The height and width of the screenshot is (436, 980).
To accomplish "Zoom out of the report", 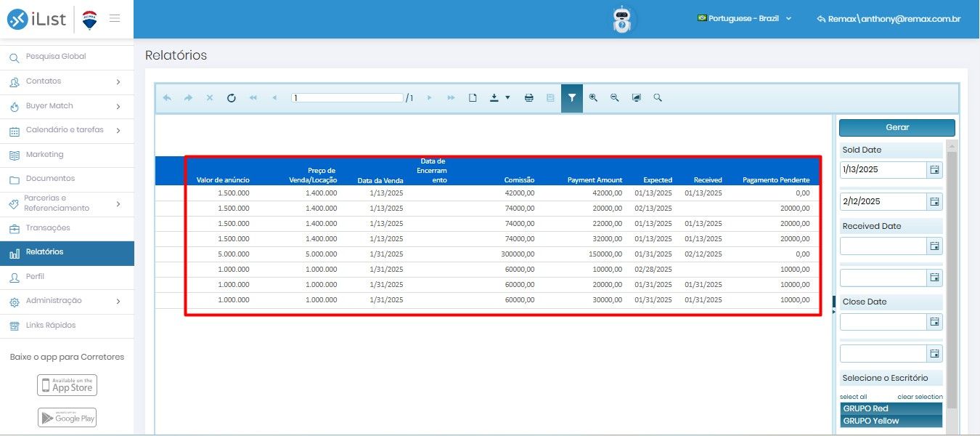I will (x=615, y=98).
